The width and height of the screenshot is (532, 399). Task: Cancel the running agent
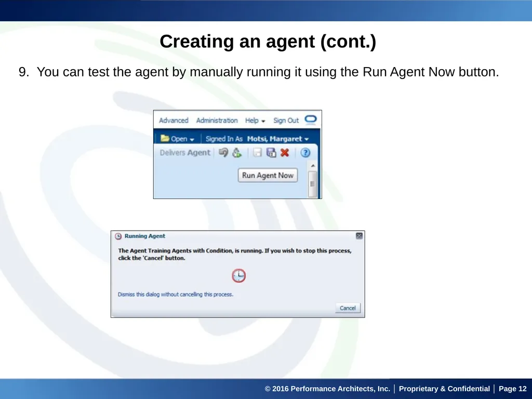[348, 308]
